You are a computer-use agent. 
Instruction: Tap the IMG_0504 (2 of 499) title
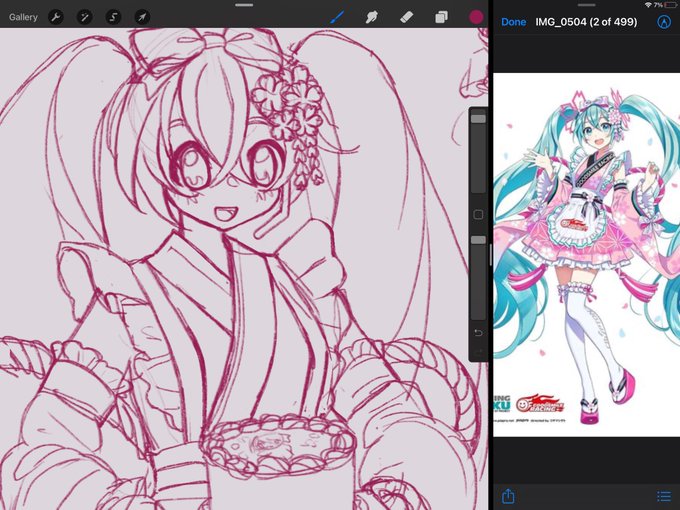586,22
